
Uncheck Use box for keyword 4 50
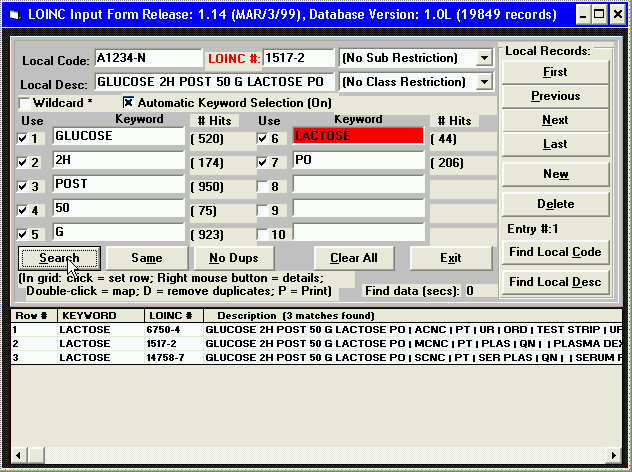tap(22, 210)
